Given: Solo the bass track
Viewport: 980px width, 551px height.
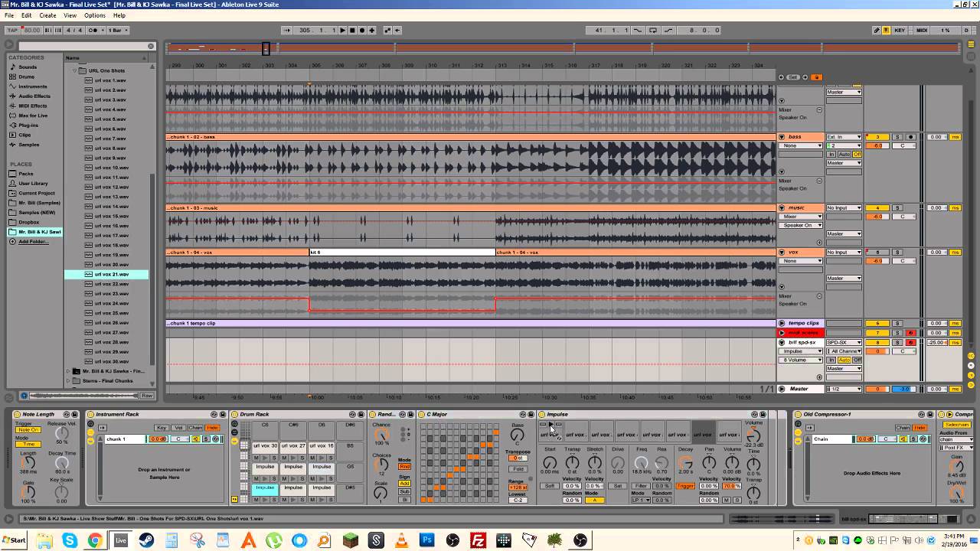Looking at the screenshot, I should click(x=897, y=137).
